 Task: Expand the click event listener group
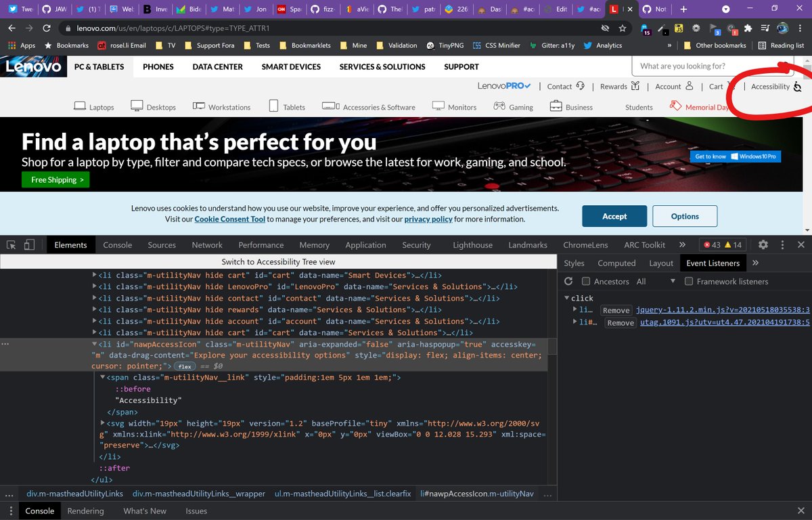coord(567,298)
